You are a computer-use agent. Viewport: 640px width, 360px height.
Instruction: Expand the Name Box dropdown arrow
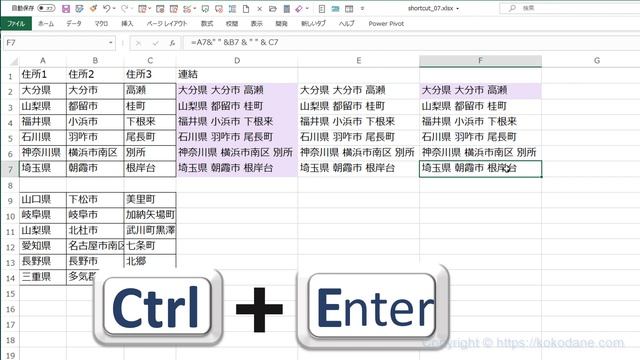click(x=110, y=43)
